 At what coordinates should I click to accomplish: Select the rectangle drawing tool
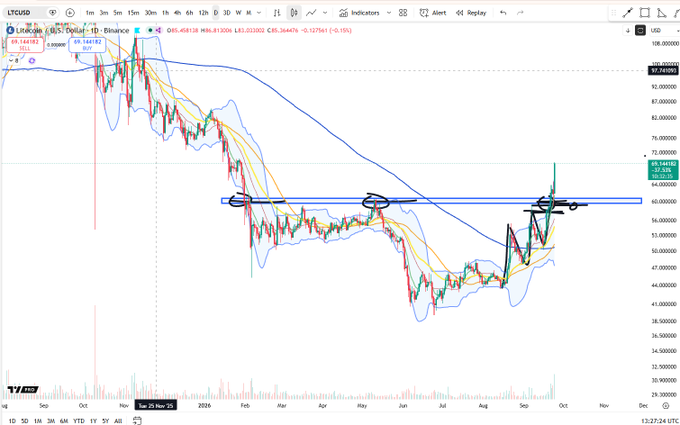coord(645,13)
